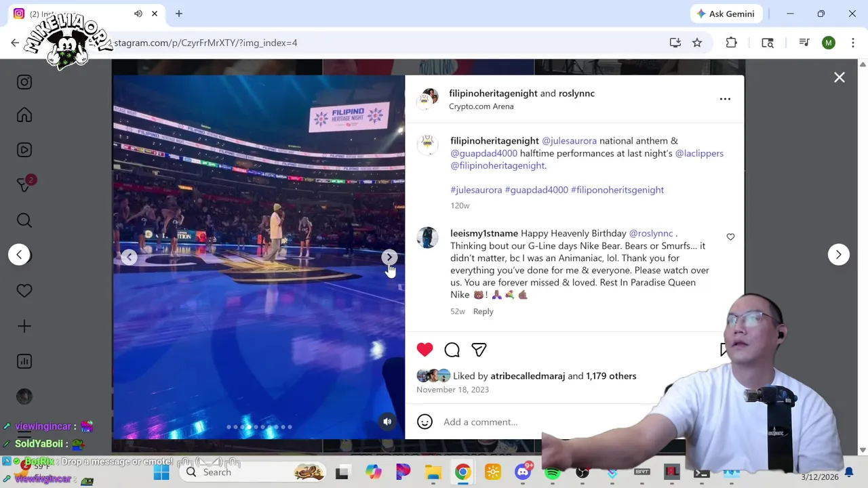Open roslynnc profile link in header
Viewport: 868px width, 488px height.
(576, 93)
